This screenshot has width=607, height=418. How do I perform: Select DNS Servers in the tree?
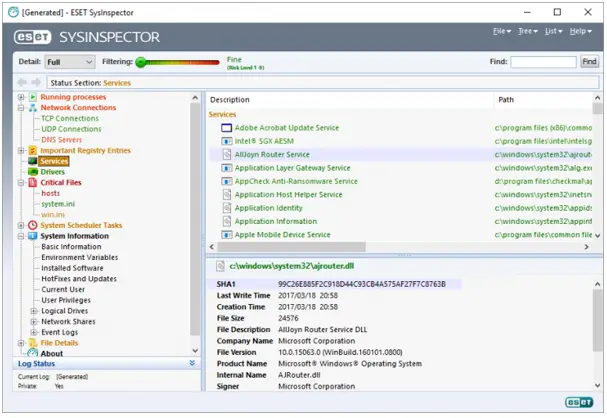pyautogui.click(x=62, y=140)
